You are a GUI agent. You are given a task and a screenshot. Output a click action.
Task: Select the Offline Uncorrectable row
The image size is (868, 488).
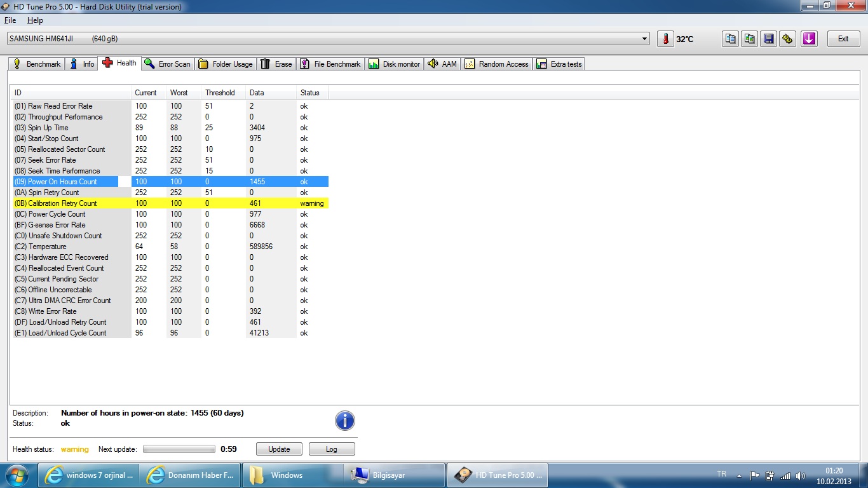click(x=170, y=290)
